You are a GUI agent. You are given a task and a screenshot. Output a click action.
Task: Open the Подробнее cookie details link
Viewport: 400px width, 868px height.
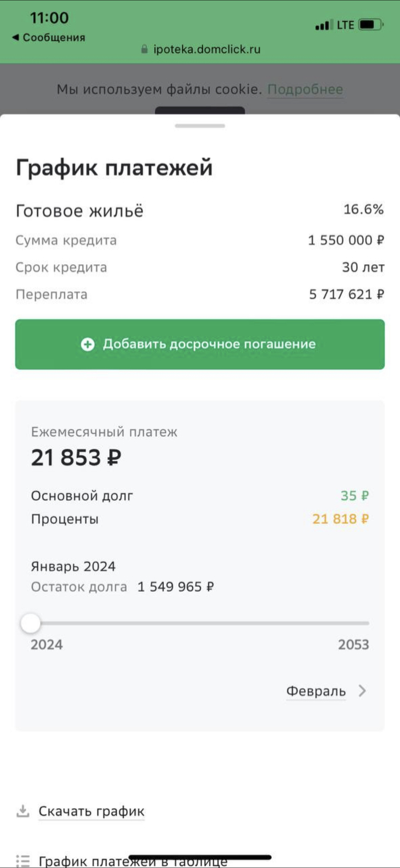tap(306, 89)
